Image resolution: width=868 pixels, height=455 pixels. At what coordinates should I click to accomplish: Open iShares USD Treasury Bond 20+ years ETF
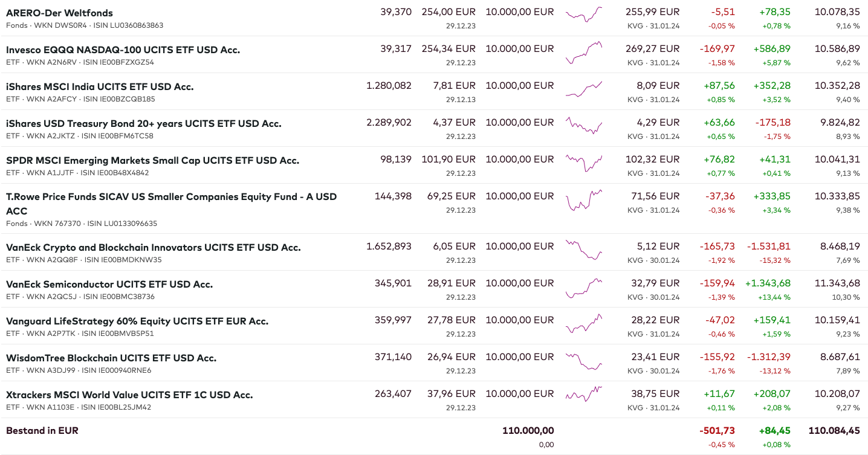[143, 123]
